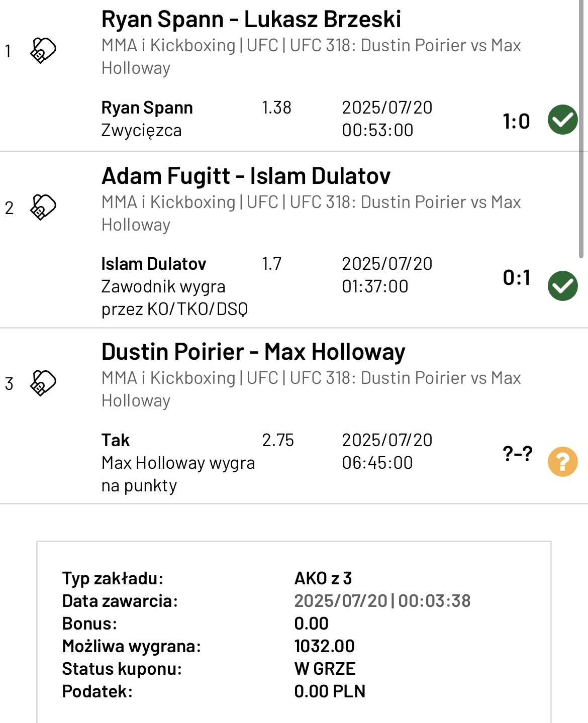
Task: Open the Dustin Poirier - Max Holloway match
Action: [x=253, y=352]
